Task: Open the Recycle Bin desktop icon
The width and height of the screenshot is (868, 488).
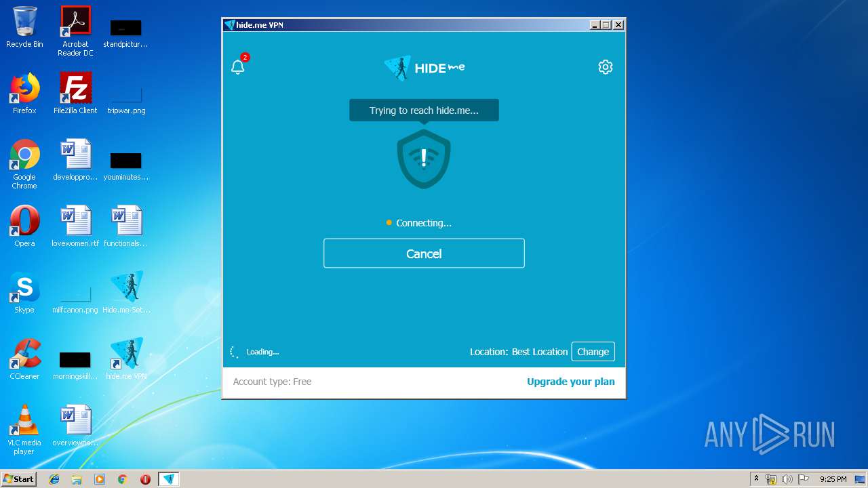Action: click(x=24, y=28)
